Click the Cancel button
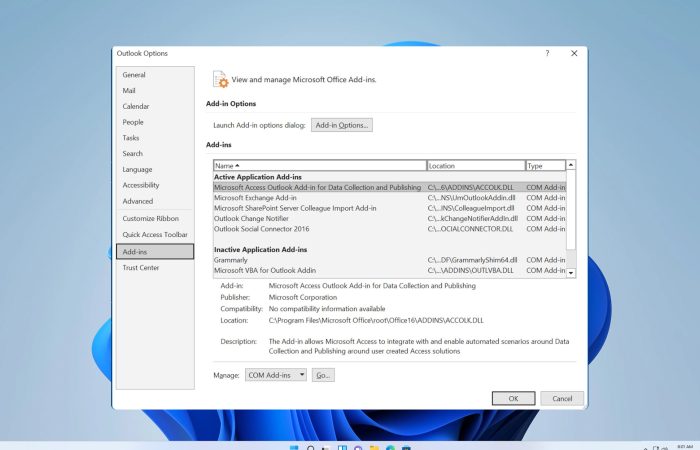The image size is (700, 450). [562, 398]
